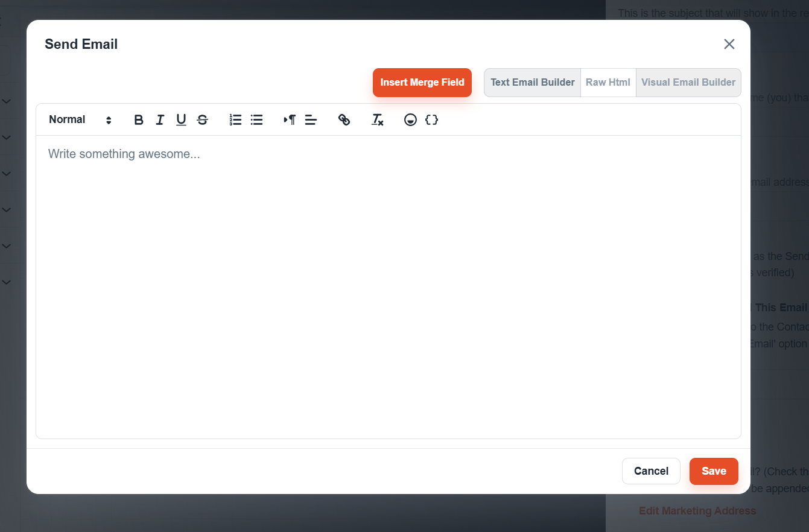Apply strikethrough formatting
Viewport: 809px width, 532px height.
point(202,120)
